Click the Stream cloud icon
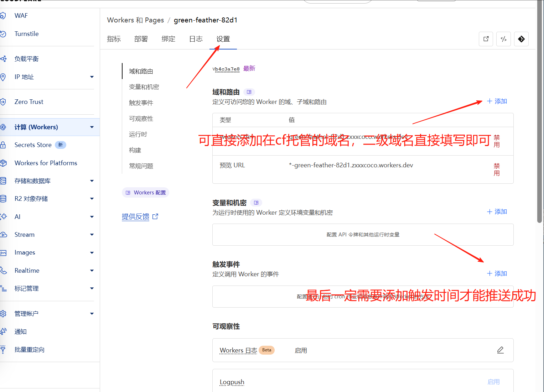This screenshot has height=392, width=544. point(3,235)
